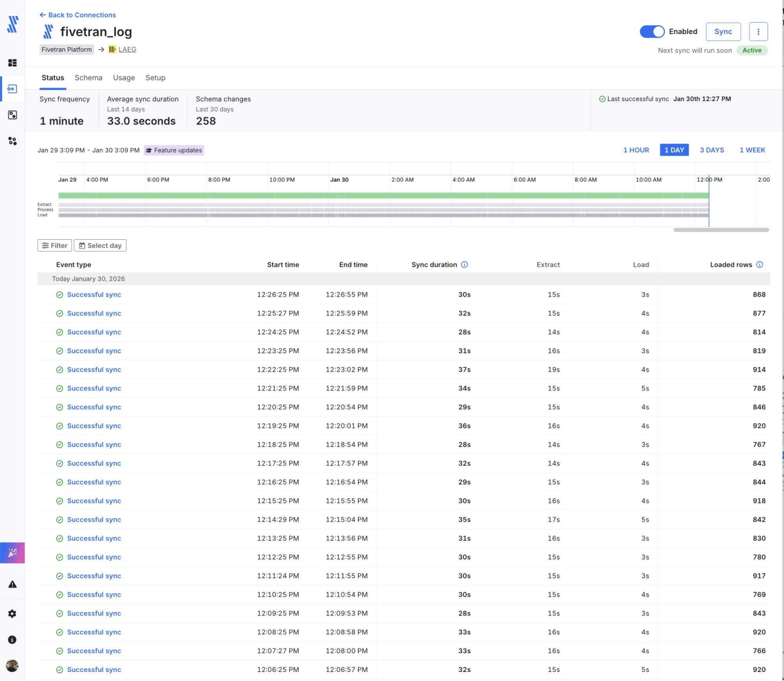Open the three-dot more options menu
Image resolution: width=784 pixels, height=681 pixels.
click(x=758, y=32)
